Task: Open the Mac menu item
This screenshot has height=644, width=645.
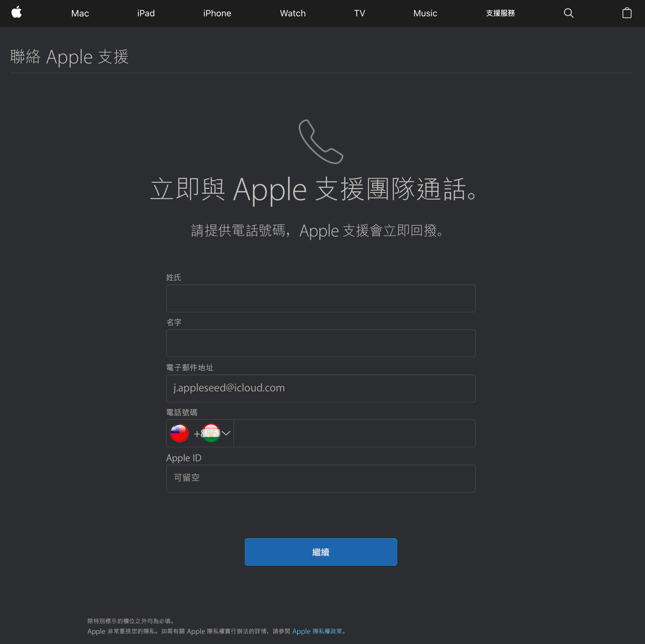Action: pyautogui.click(x=80, y=13)
